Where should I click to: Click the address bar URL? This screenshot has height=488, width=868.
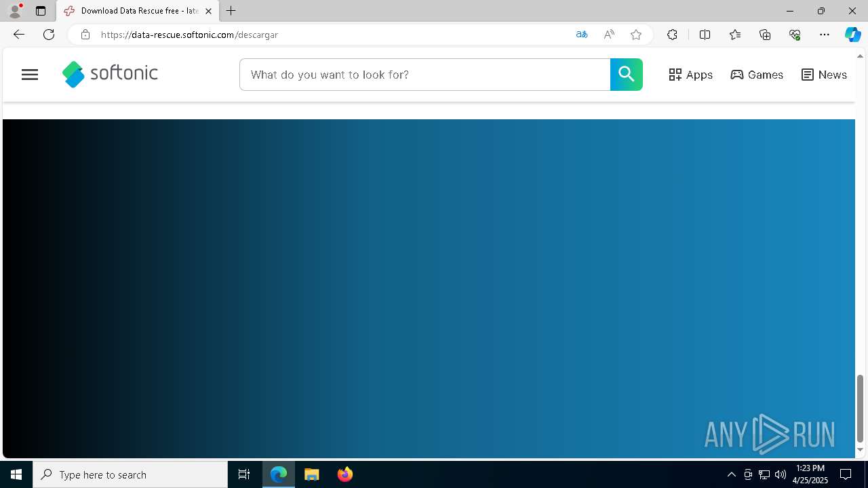tap(189, 35)
